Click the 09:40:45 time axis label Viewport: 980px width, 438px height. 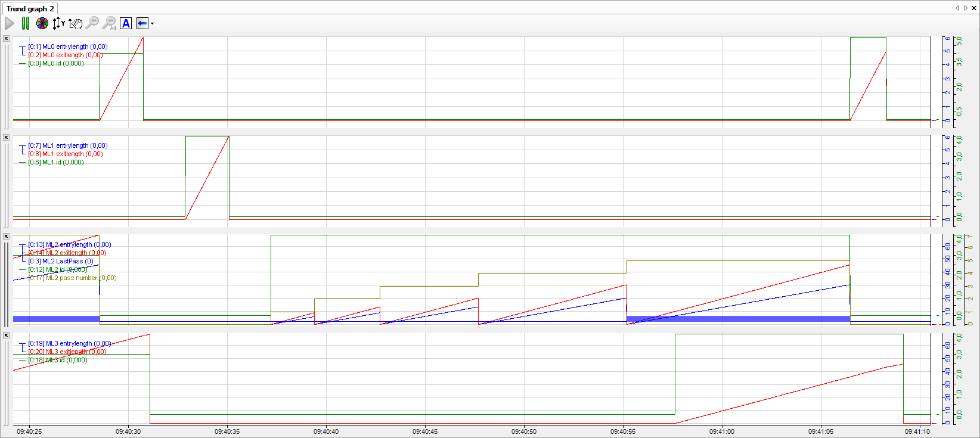click(425, 431)
